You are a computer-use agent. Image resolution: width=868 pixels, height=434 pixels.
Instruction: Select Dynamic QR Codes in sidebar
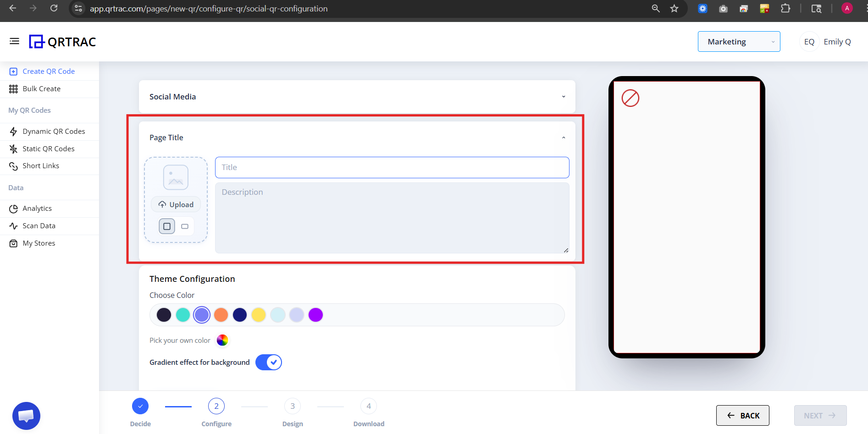click(x=54, y=131)
